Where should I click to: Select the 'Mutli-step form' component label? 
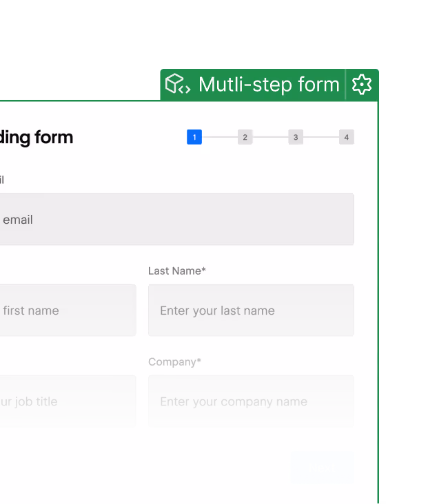click(269, 85)
